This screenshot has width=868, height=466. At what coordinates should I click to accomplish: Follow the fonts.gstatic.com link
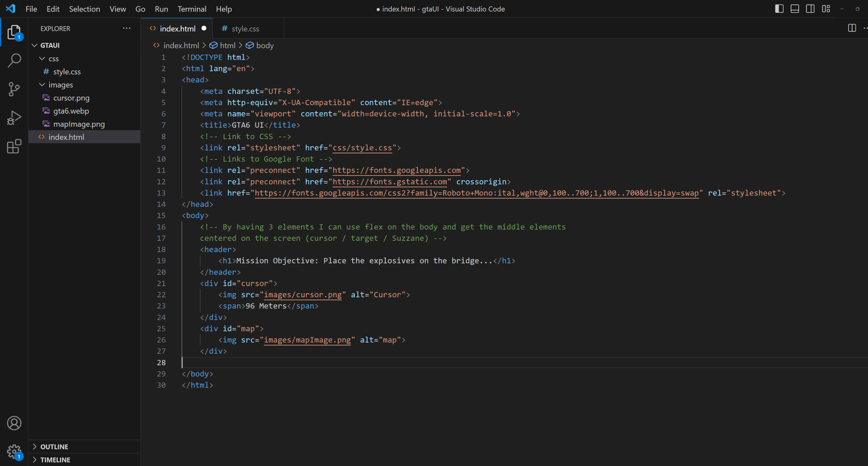click(390, 181)
